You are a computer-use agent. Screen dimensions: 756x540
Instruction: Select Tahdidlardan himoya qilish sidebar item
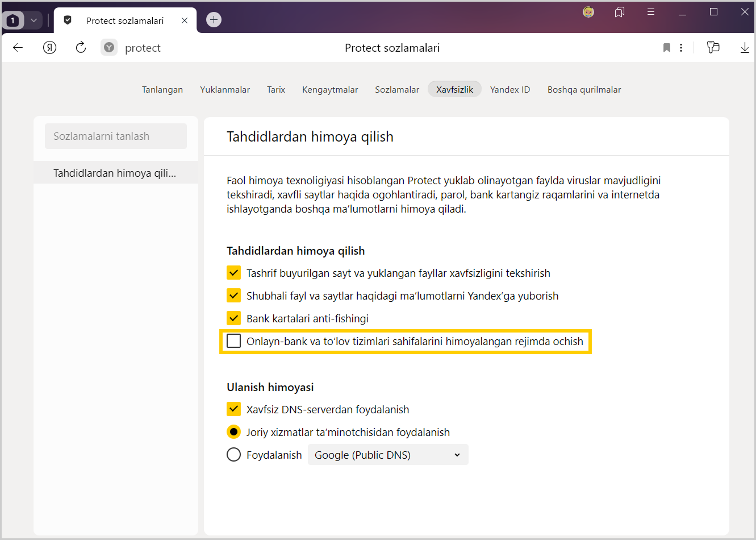(115, 173)
